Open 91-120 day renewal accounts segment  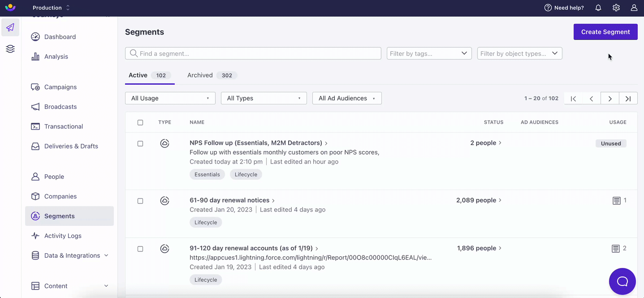(251, 248)
